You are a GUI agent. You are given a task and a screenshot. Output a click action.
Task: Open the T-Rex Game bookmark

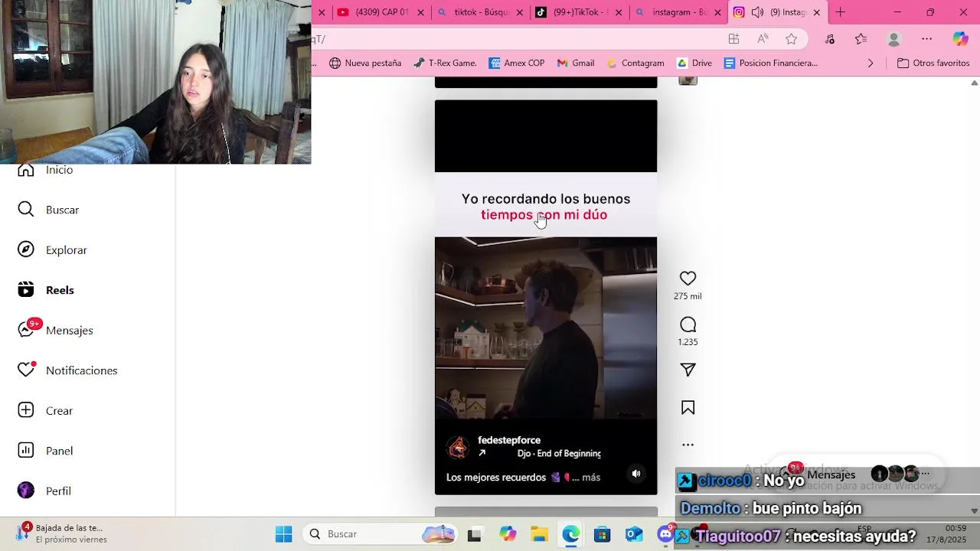coord(445,64)
